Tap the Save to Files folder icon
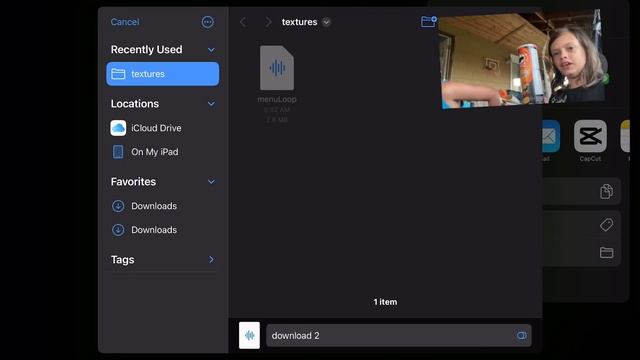The image size is (640, 360). (607, 253)
